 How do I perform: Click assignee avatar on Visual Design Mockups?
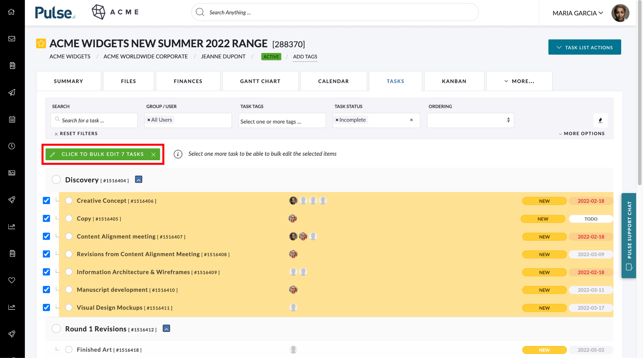pyautogui.click(x=293, y=307)
